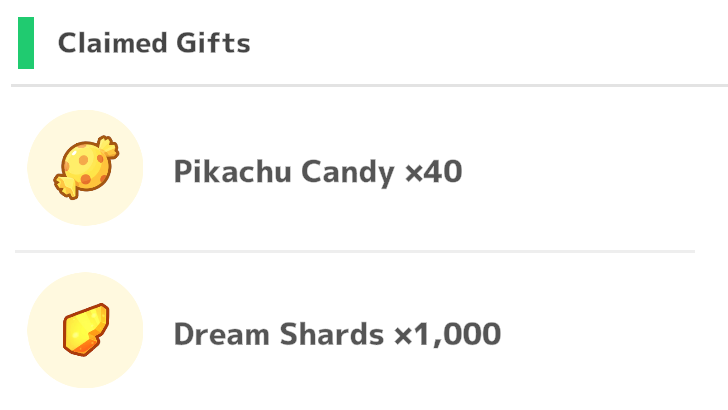The image size is (728, 410).
Task: Click the green bar beside Claimed Gifts
Action: (x=26, y=43)
